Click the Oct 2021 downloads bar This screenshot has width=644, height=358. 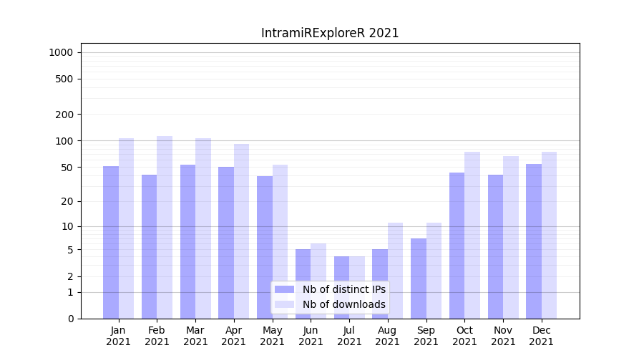pyautogui.click(x=472, y=235)
